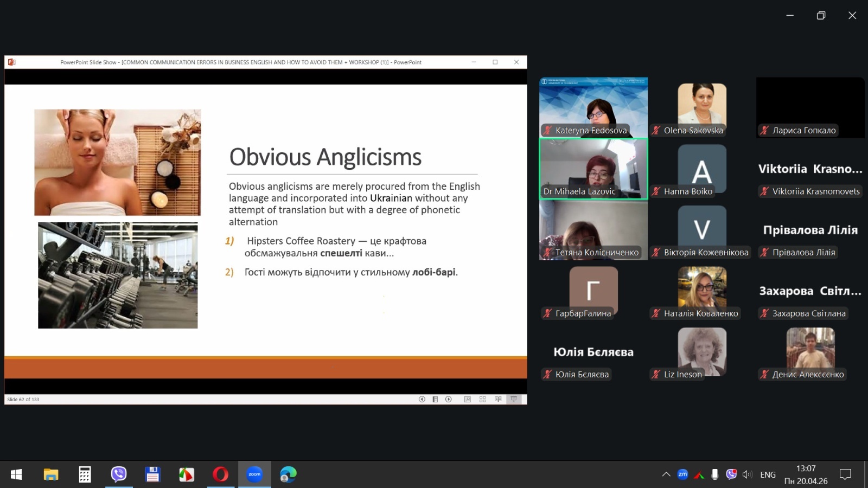Switch to Normal view icon

467,400
